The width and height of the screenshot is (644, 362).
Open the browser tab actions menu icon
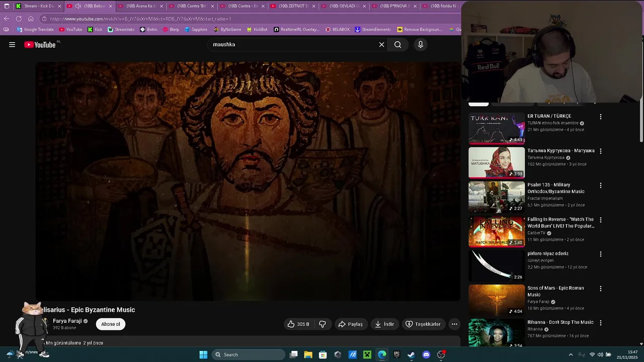[x=7, y=6]
